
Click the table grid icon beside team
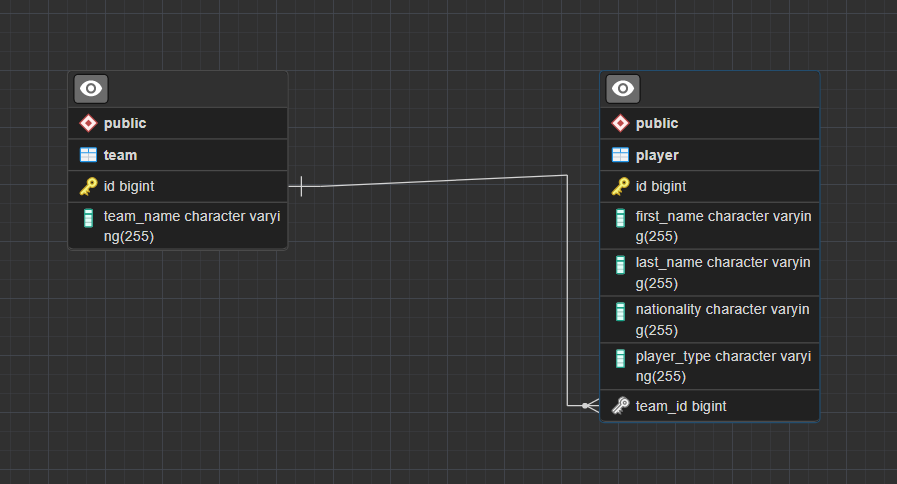88,154
